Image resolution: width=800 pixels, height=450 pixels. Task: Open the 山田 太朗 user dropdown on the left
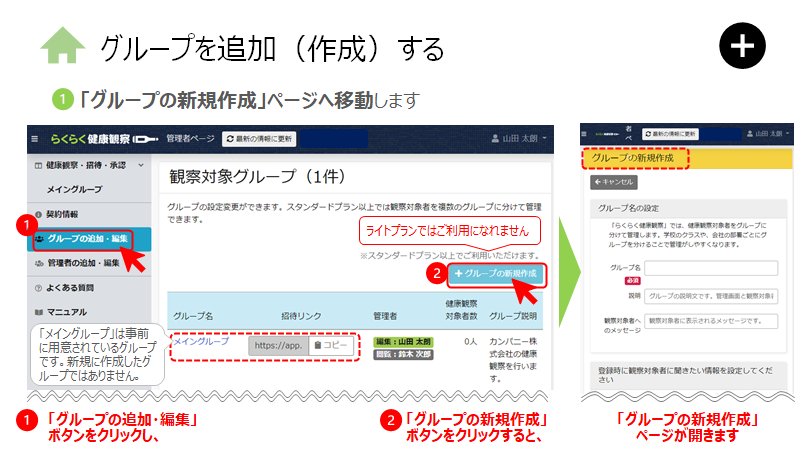click(520, 138)
